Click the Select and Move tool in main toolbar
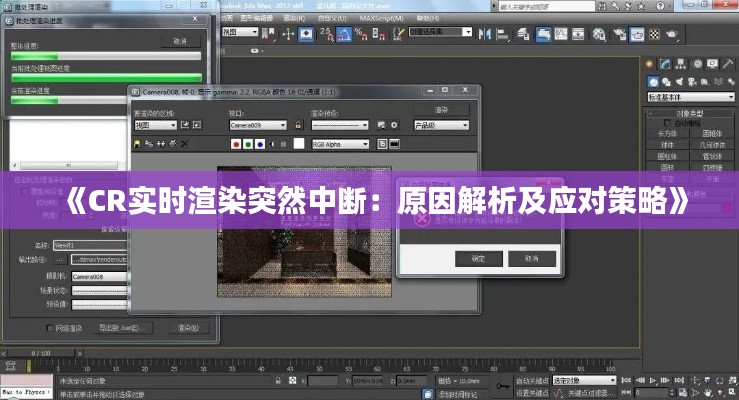Viewport: 739px width, 400px height. [286, 34]
